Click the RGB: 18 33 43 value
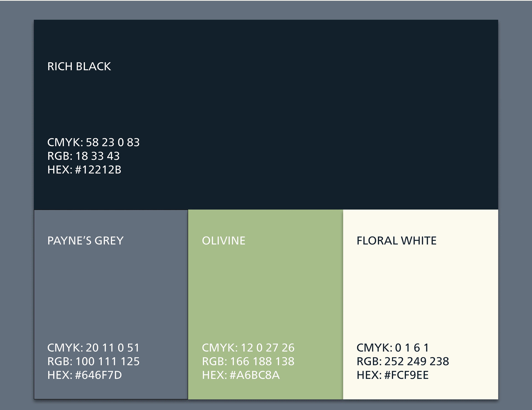 click(84, 156)
